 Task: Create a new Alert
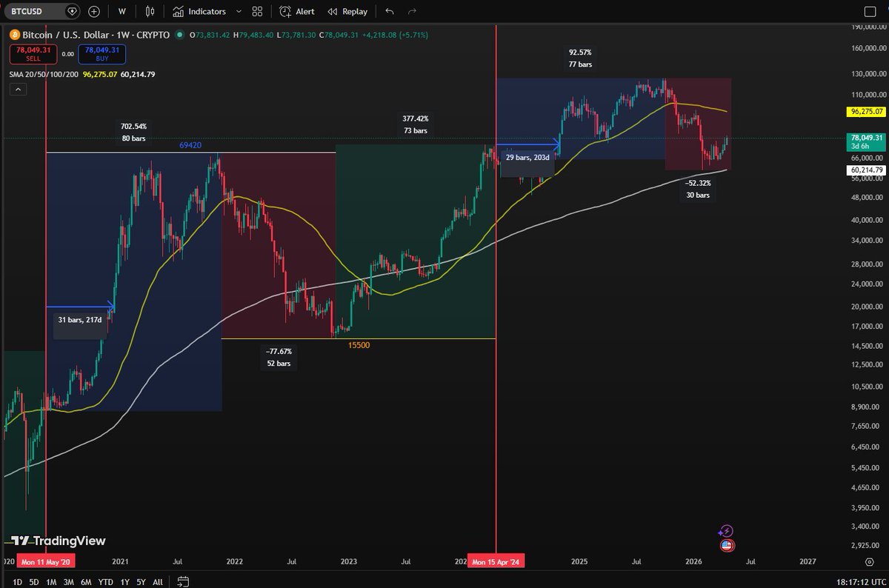(297, 12)
